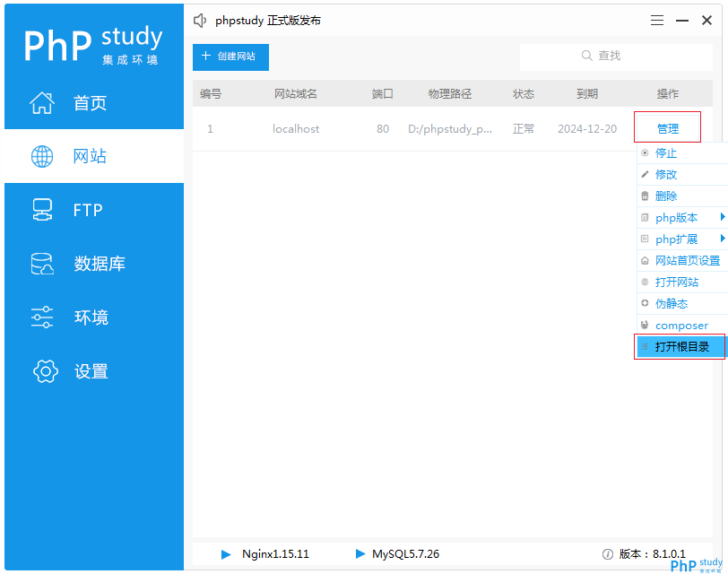Open 数据库 sidebar section

[94, 264]
